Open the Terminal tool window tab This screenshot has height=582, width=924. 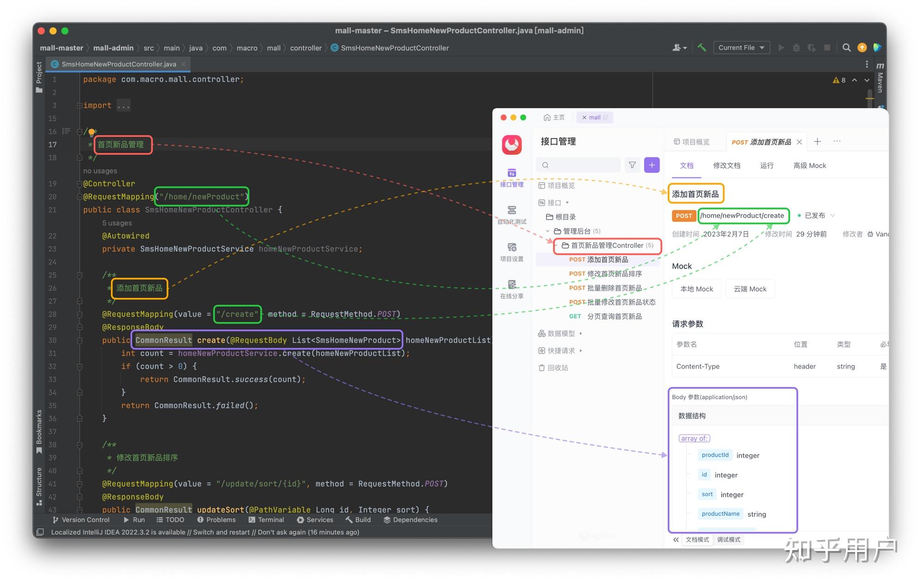pyautogui.click(x=266, y=520)
